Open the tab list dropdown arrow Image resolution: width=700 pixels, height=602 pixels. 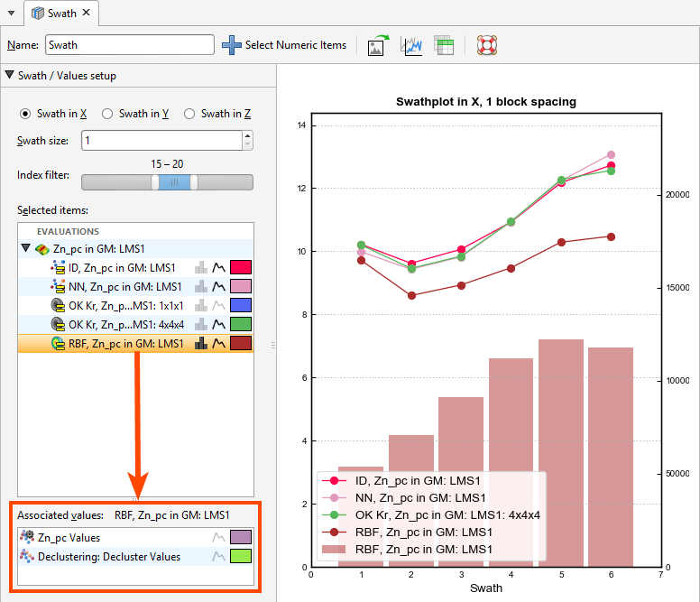[x=11, y=14]
